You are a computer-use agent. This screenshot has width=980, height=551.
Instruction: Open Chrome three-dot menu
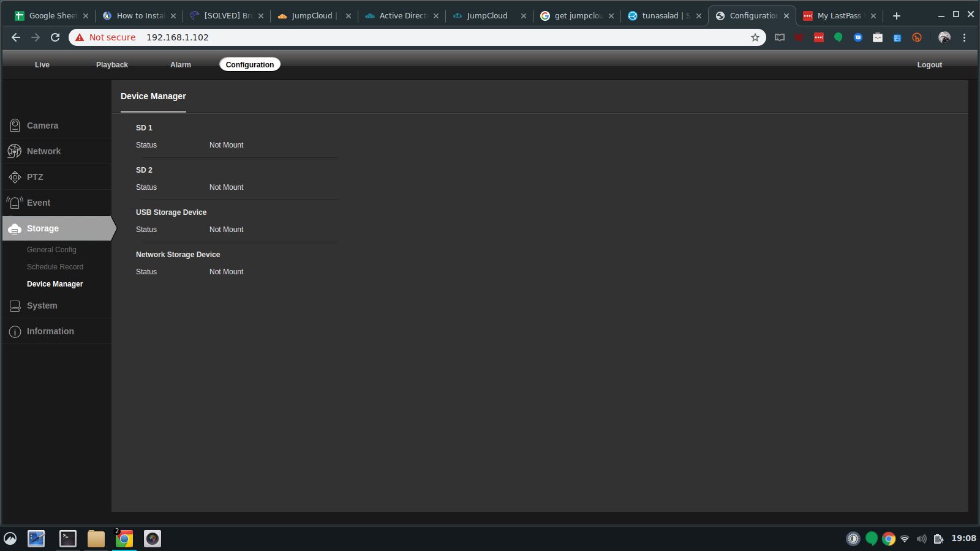964,37
